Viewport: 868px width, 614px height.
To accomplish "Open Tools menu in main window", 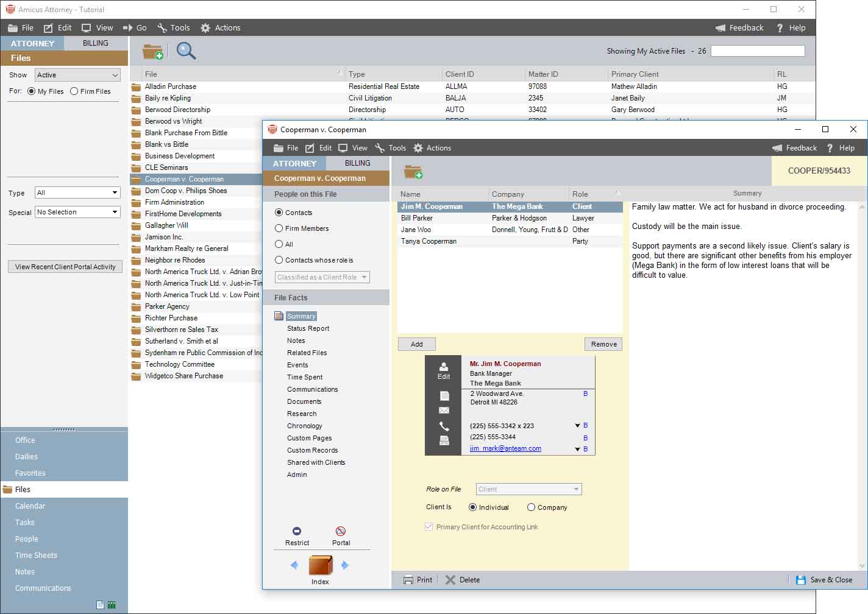I will (173, 28).
